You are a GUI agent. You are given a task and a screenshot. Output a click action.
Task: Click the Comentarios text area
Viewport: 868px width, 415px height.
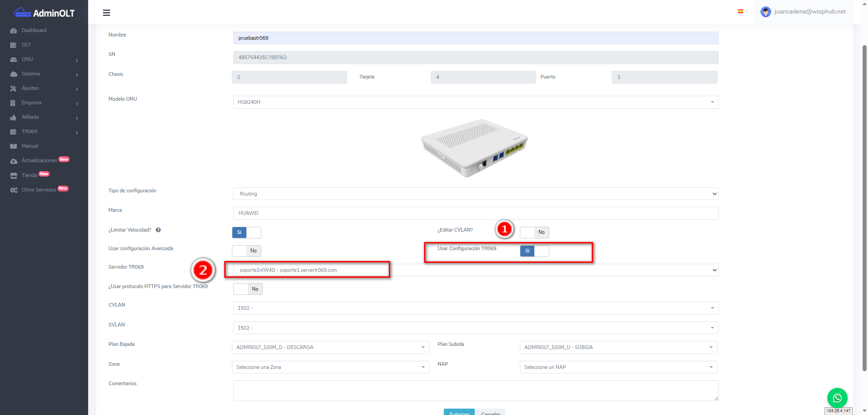point(475,390)
